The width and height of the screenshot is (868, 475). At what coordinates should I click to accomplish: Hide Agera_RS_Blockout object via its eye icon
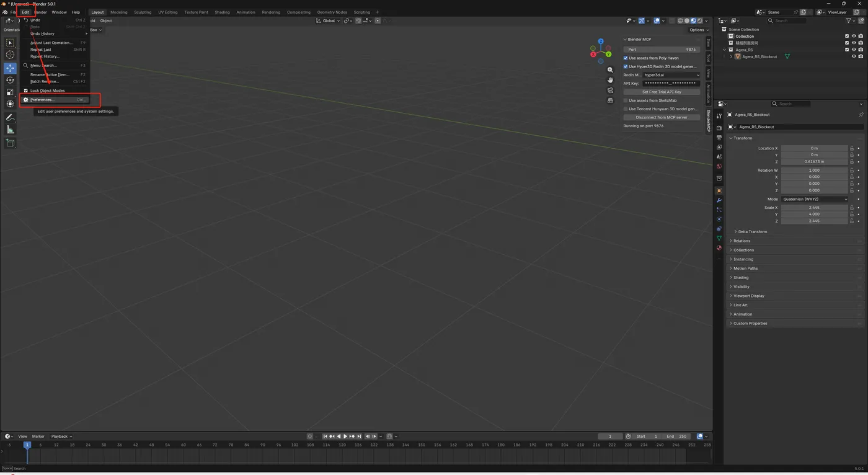tap(854, 56)
